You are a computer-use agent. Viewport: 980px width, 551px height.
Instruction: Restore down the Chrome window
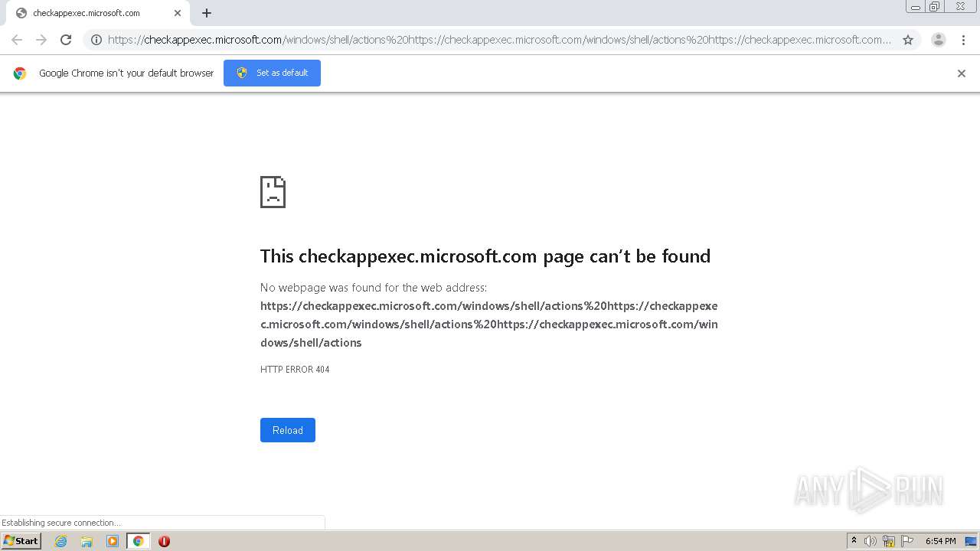pyautogui.click(x=935, y=7)
